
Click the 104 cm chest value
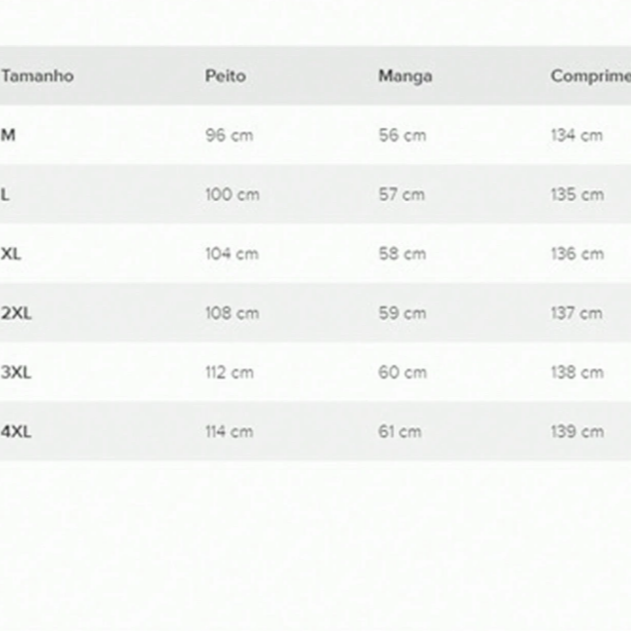pyautogui.click(x=232, y=254)
